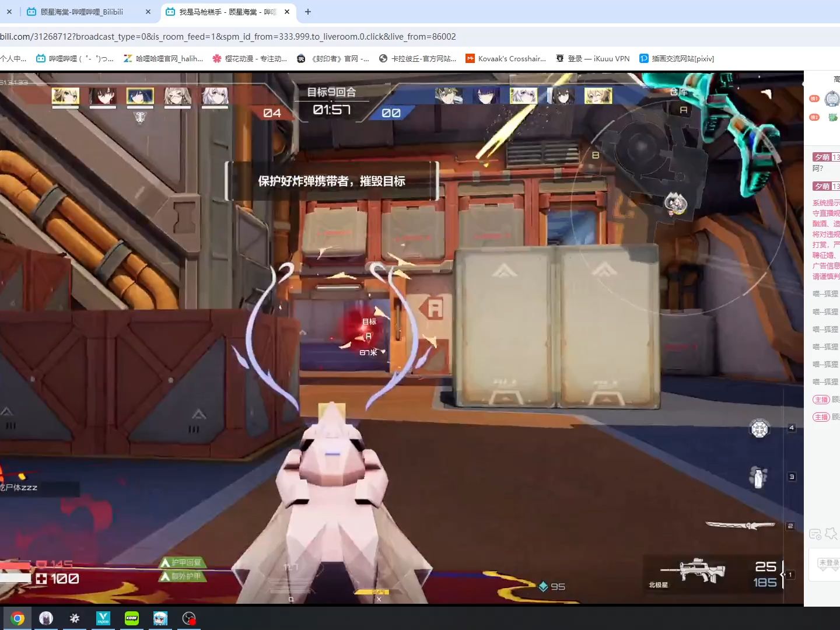This screenshot has width=840, height=630.
Task: Open the iKuuu VPN login bookmark
Action: (593, 58)
